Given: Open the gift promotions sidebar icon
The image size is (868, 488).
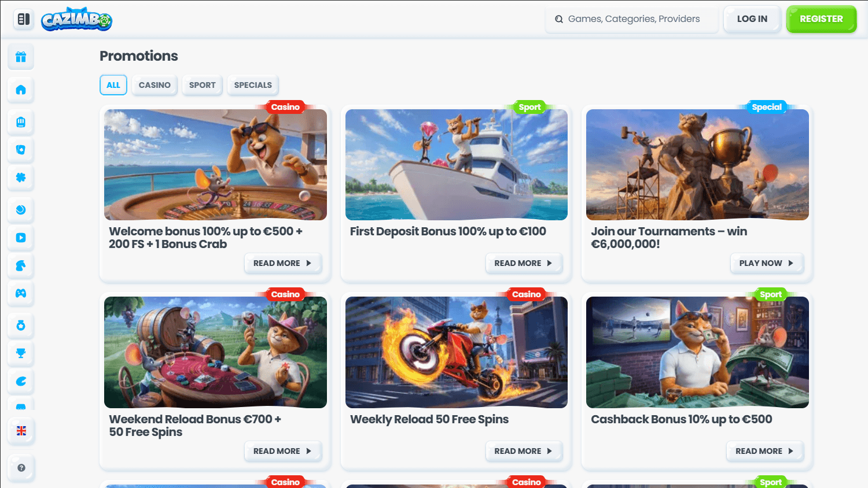Looking at the screenshot, I should click(x=21, y=57).
